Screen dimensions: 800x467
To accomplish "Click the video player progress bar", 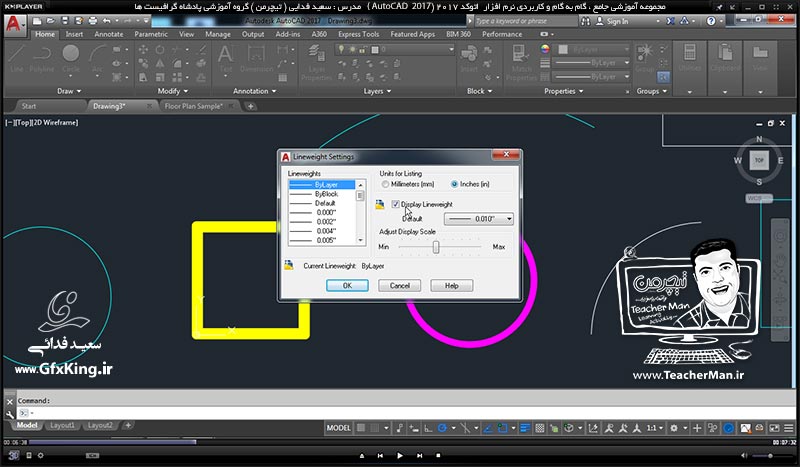I will [399, 442].
